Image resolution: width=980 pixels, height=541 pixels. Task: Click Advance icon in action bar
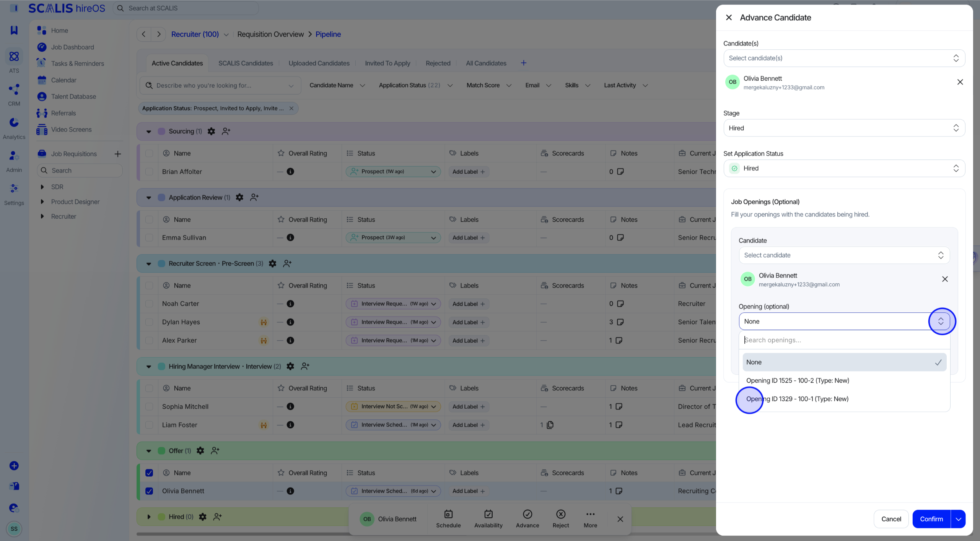point(527,514)
